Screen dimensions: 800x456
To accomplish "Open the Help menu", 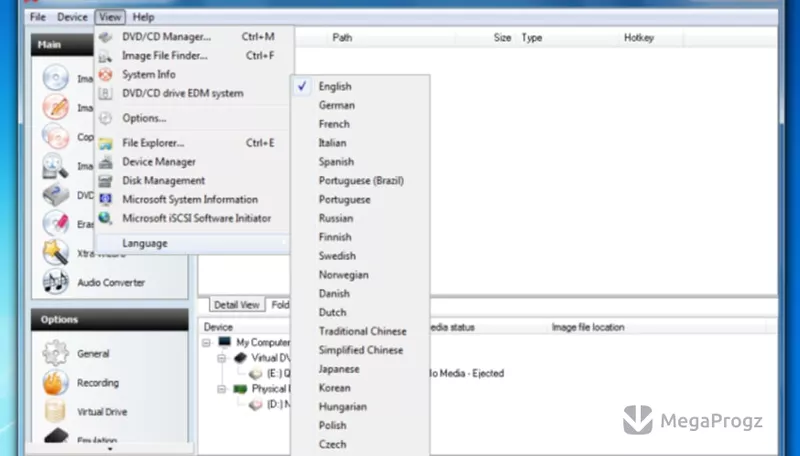I will 143,17.
